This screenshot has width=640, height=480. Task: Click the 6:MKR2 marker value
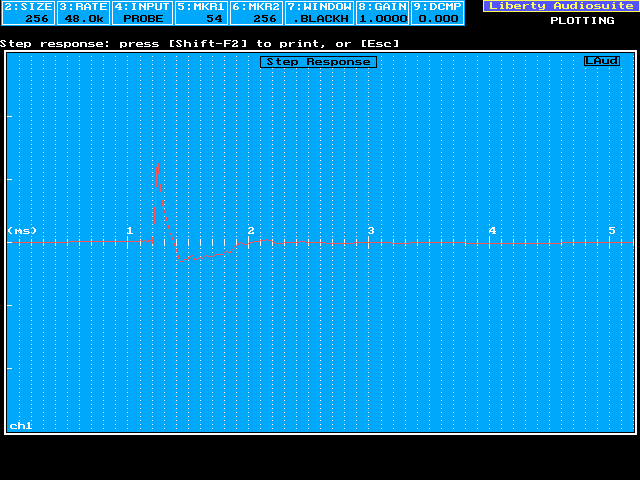[x=256, y=12]
